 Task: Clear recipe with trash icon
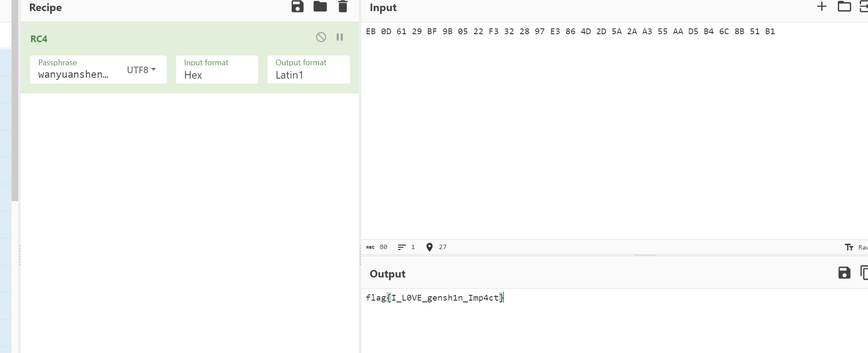pyautogui.click(x=342, y=6)
